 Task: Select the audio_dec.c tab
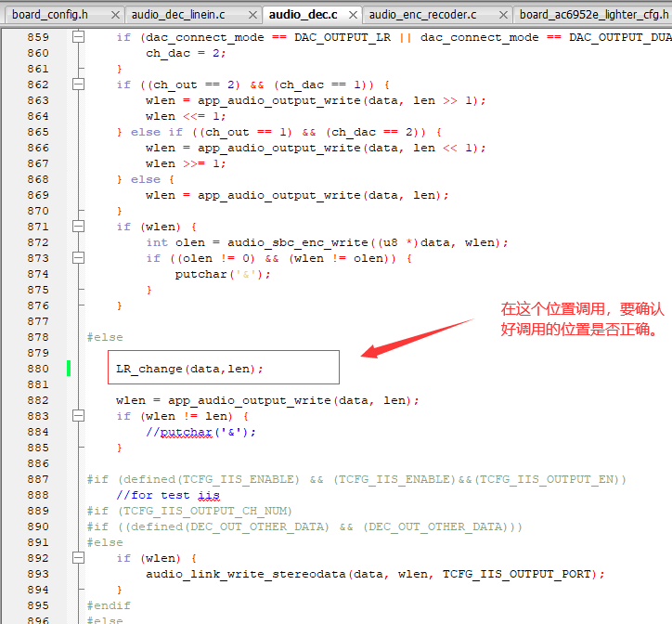click(x=303, y=15)
